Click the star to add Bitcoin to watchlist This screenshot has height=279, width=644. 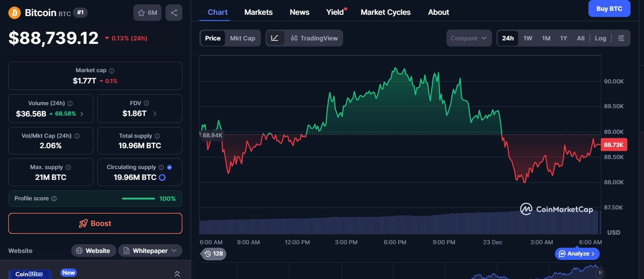pyautogui.click(x=142, y=13)
